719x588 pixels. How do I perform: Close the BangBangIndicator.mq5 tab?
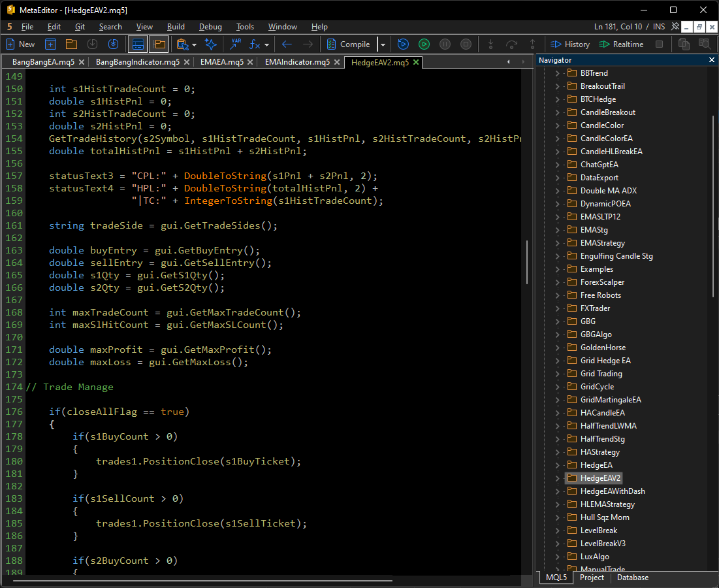[x=187, y=62]
